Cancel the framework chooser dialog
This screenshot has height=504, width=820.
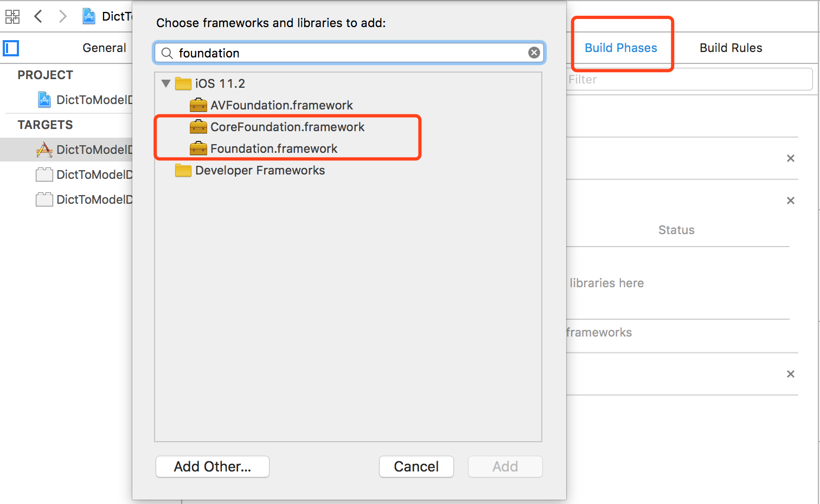pyautogui.click(x=417, y=467)
